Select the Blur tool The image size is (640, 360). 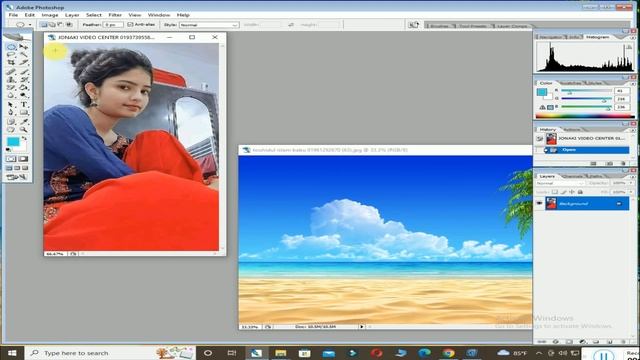pos(11,95)
